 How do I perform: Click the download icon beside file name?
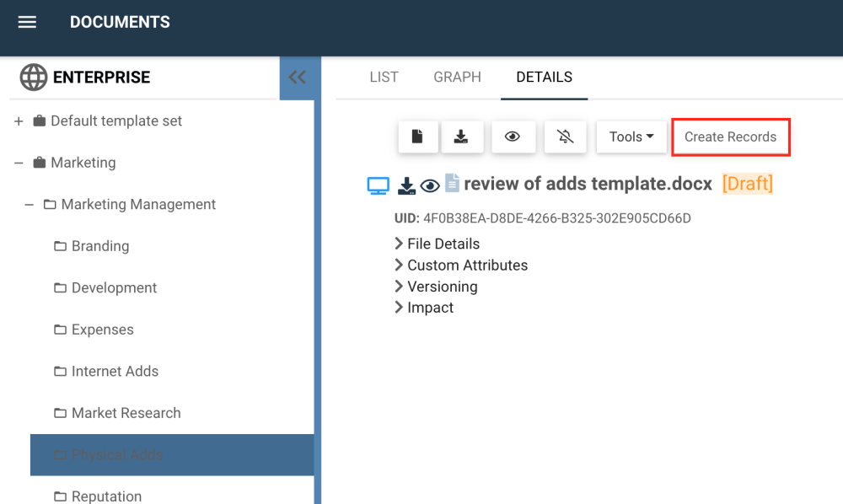407,185
